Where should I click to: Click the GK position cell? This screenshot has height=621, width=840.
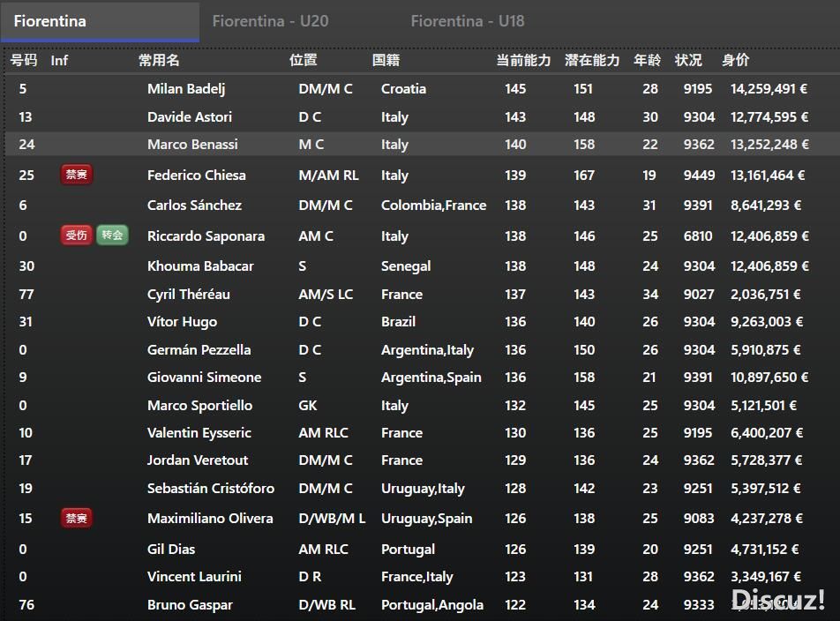point(307,405)
